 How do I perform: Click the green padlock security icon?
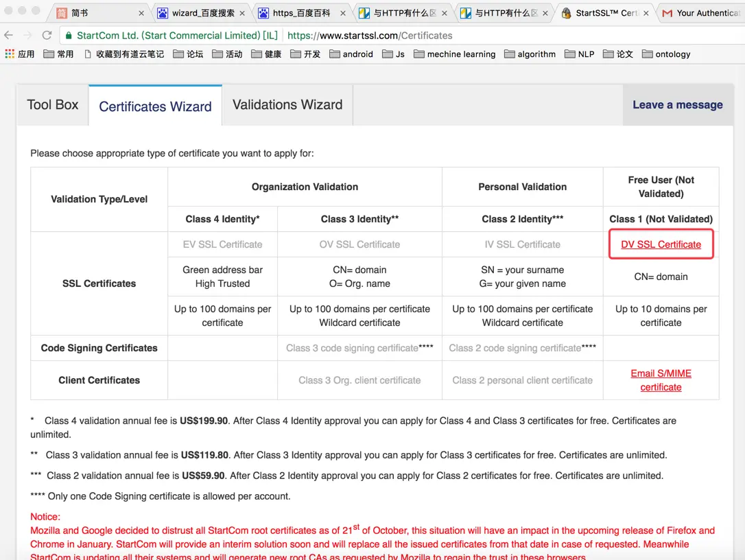pos(69,35)
